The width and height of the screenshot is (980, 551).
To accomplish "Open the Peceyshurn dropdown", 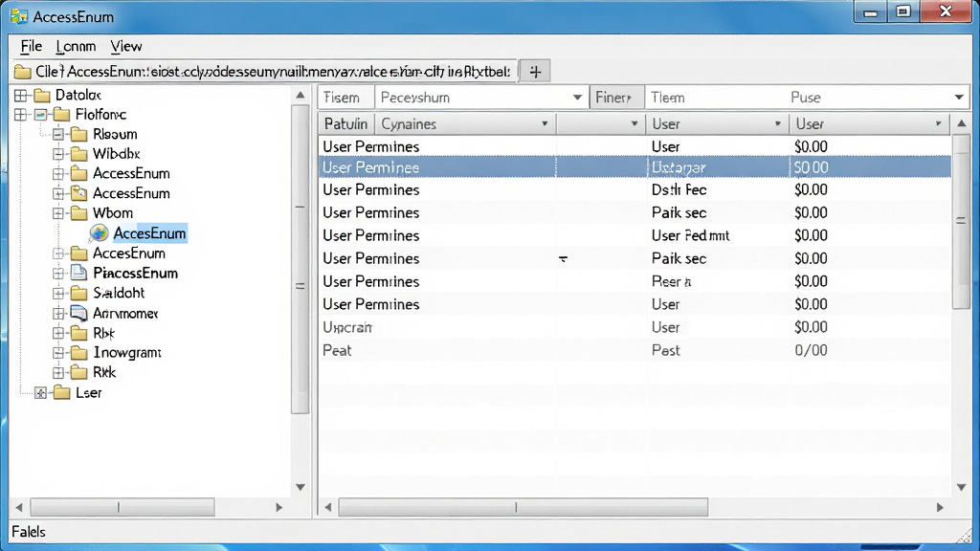I will pos(577,98).
